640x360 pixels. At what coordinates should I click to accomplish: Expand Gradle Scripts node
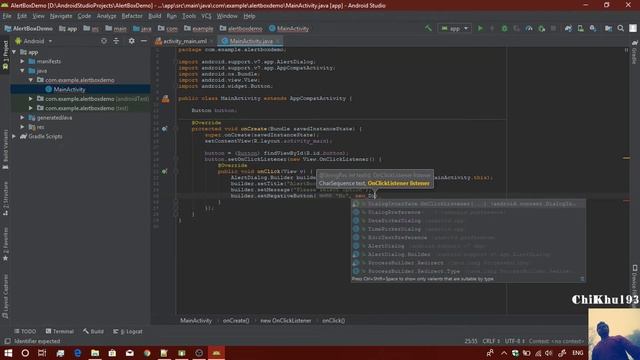coord(14,136)
